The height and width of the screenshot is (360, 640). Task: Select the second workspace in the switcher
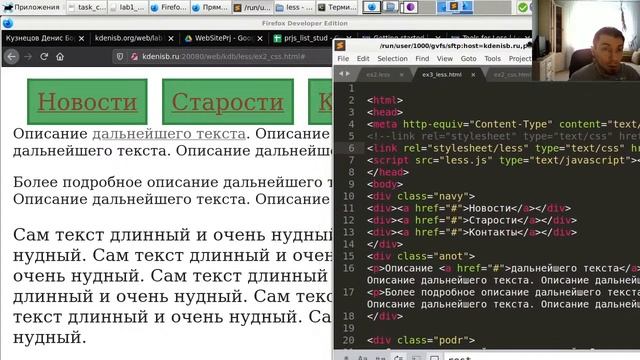click(390, 7)
